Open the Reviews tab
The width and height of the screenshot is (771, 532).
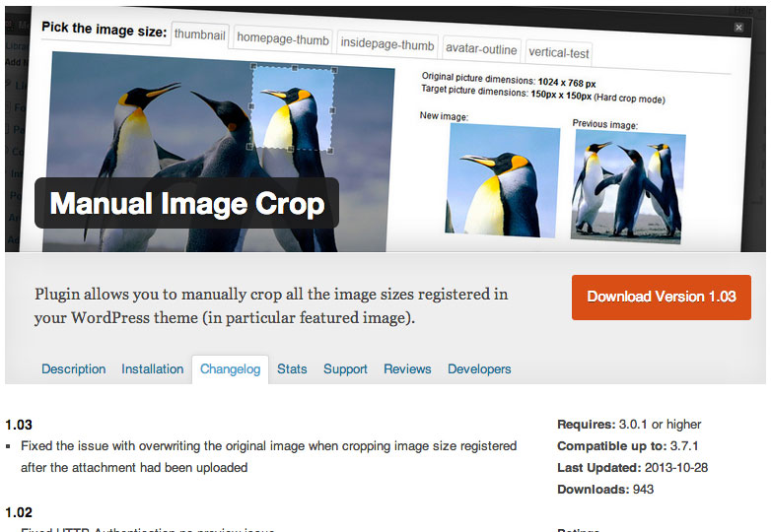tap(407, 368)
